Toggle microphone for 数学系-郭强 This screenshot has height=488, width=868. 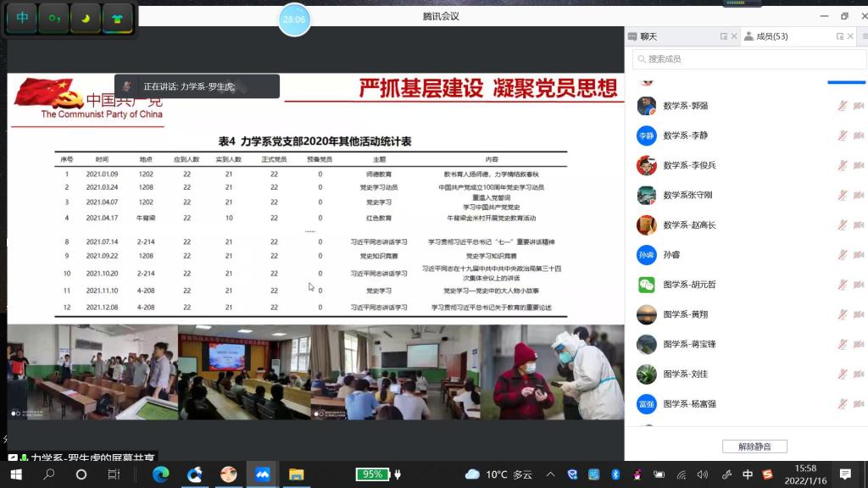[x=843, y=106]
